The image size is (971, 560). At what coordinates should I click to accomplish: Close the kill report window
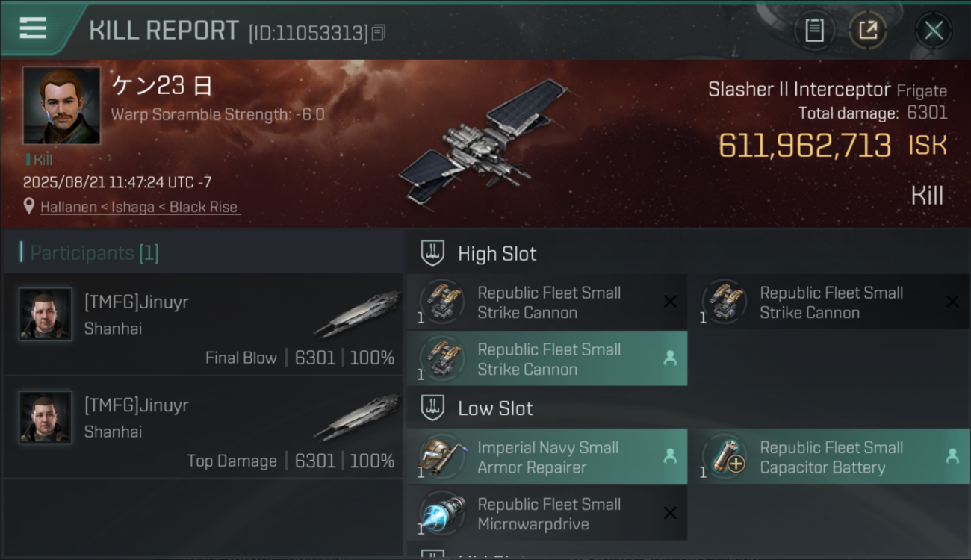coord(934,31)
